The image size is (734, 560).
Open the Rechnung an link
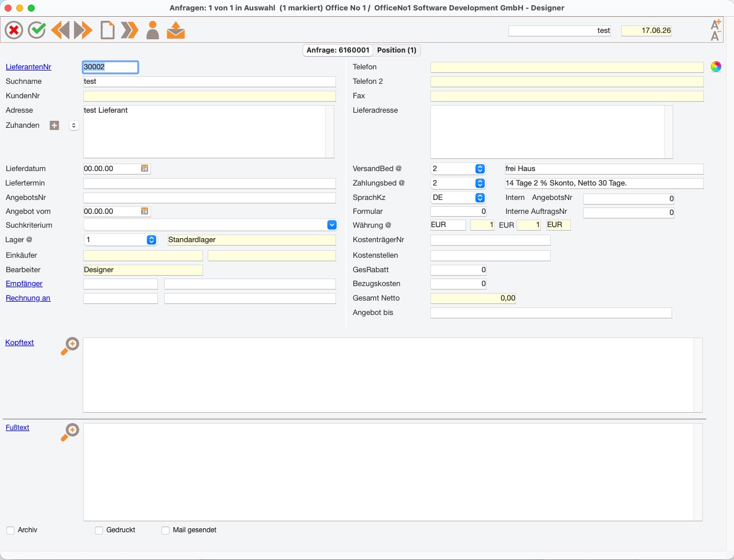pos(28,298)
